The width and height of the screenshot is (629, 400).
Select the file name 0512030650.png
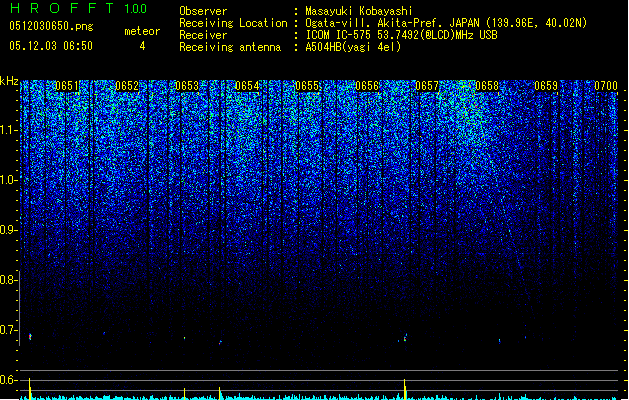[x=51, y=26]
